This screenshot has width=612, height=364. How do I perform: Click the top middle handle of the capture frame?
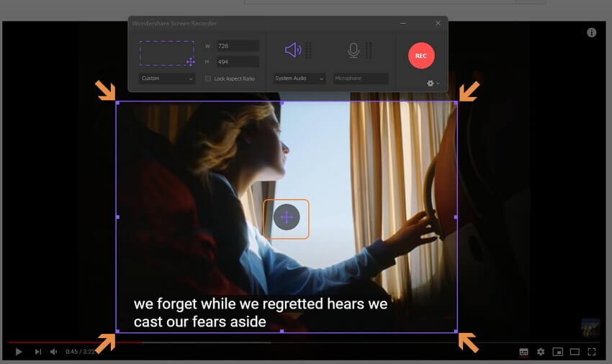click(x=282, y=103)
